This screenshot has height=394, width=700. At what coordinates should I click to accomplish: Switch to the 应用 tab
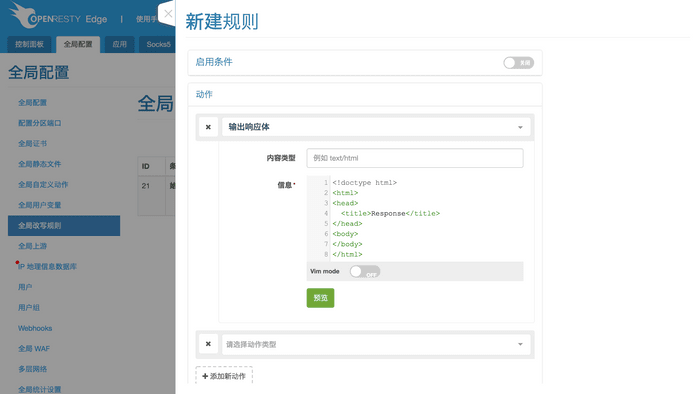[120, 44]
